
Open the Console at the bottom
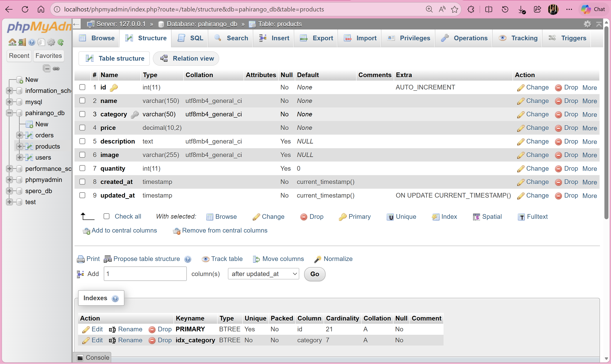[97, 357]
